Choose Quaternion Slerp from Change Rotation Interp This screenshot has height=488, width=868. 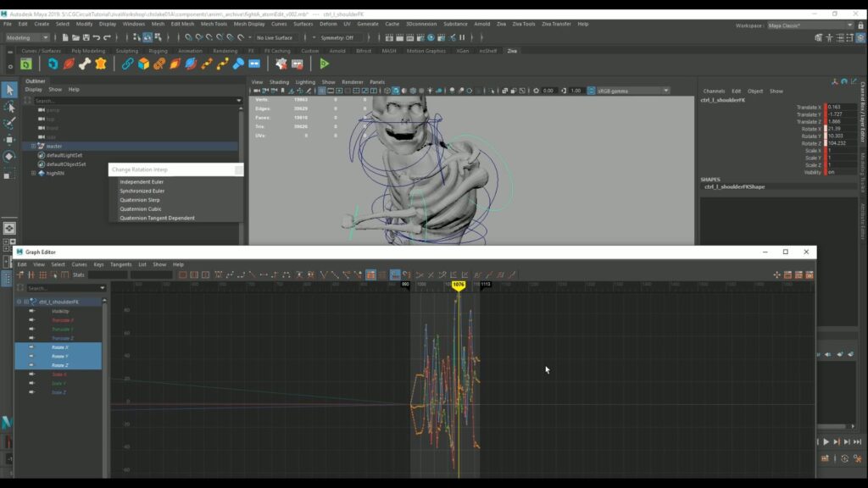click(x=140, y=200)
